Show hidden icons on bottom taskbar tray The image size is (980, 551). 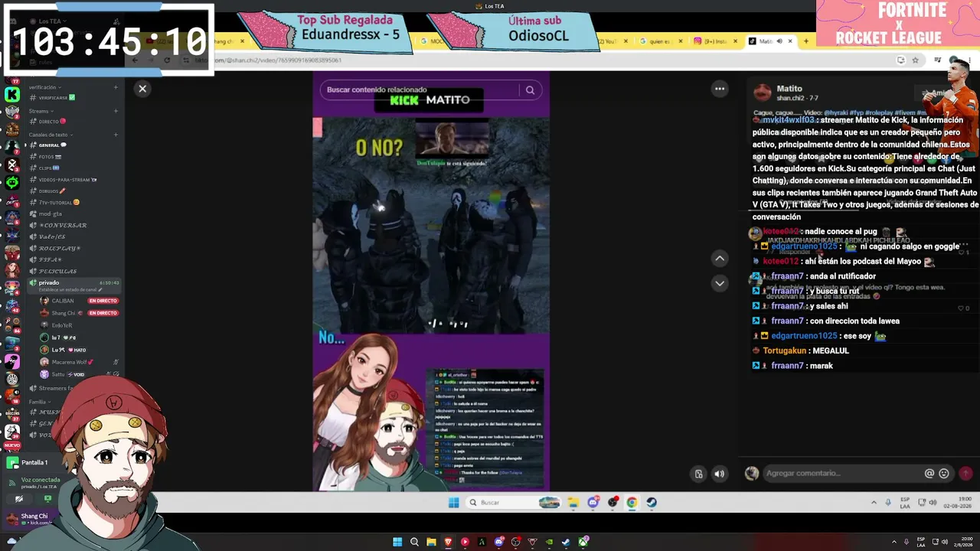(x=894, y=543)
